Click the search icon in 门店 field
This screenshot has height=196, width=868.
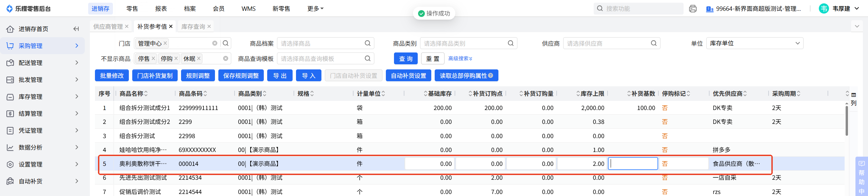click(225, 43)
